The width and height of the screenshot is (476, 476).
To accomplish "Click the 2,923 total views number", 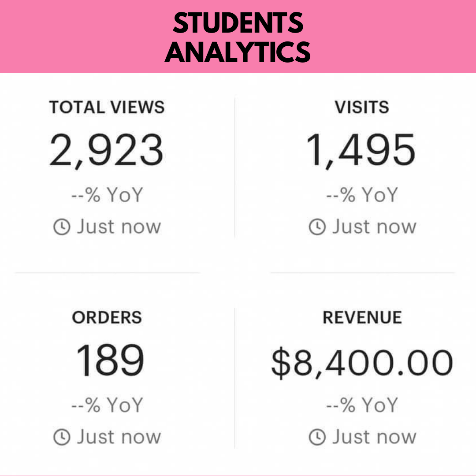I will click(107, 151).
